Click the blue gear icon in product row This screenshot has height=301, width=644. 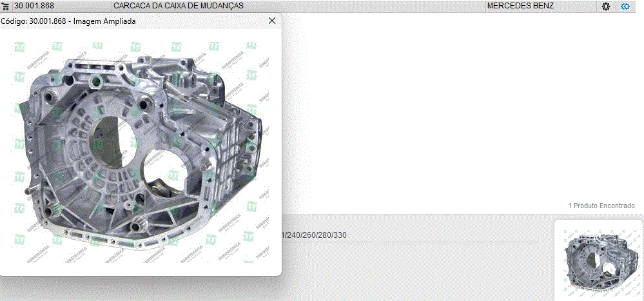click(x=625, y=6)
